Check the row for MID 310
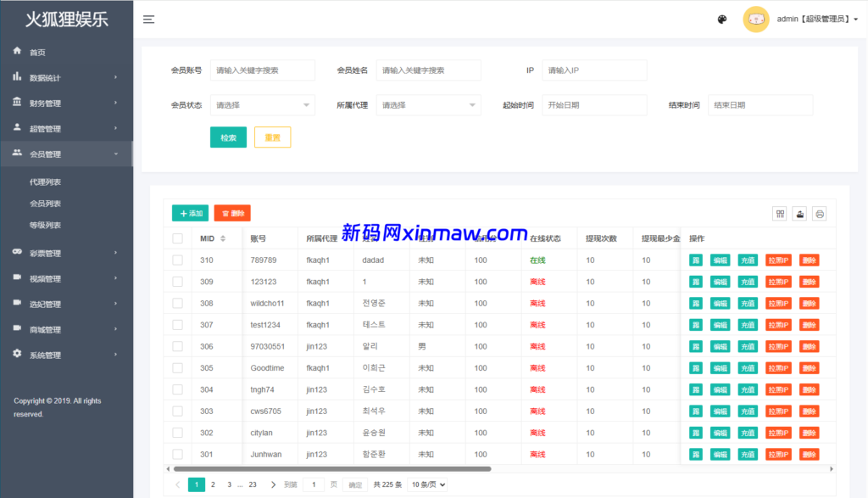This screenshot has width=868, height=498. point(178,260)
